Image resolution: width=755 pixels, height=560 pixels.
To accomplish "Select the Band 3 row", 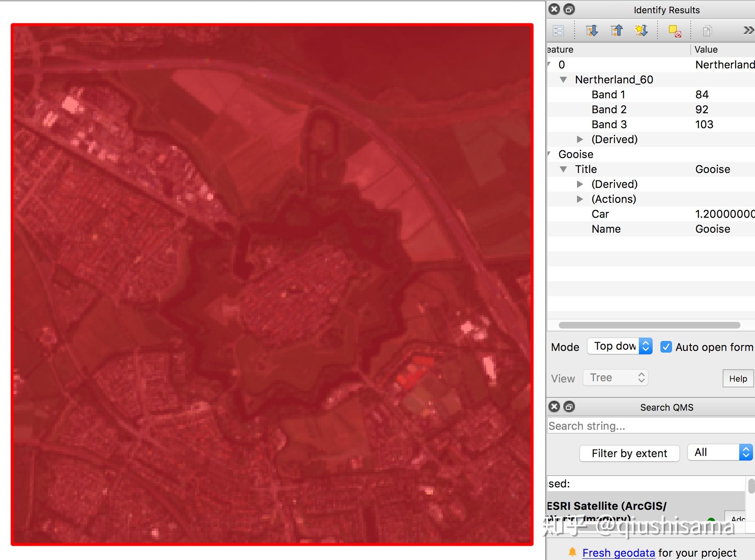I will pyautogui.click(x=651, y=124).
